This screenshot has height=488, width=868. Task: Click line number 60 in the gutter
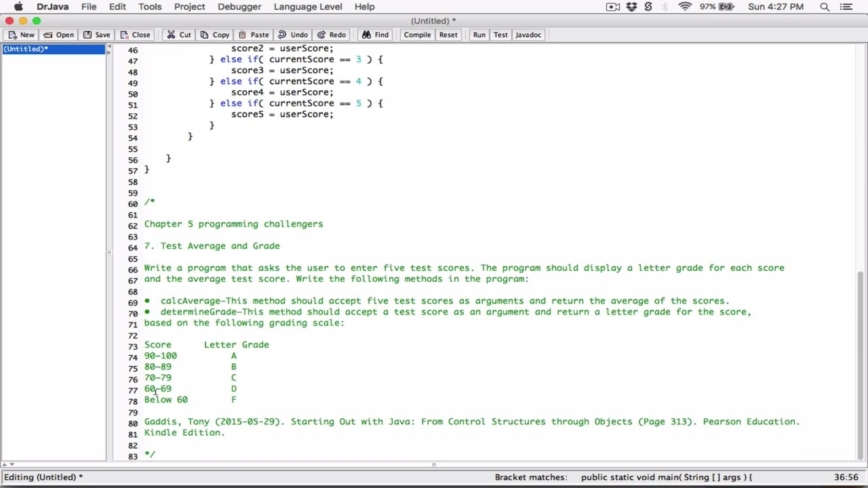[132, 203]
